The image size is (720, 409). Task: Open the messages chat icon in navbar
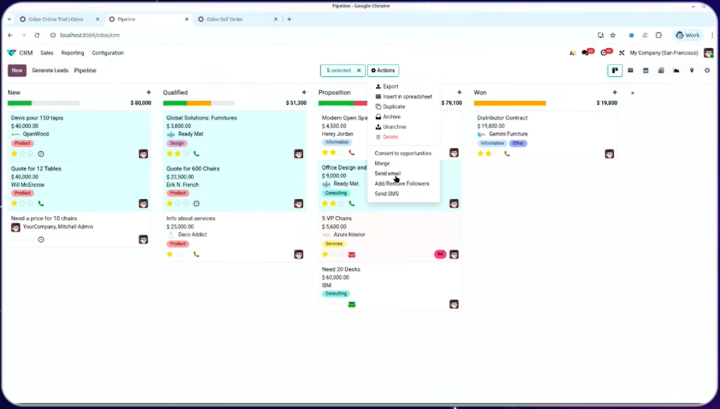[587, 52]
